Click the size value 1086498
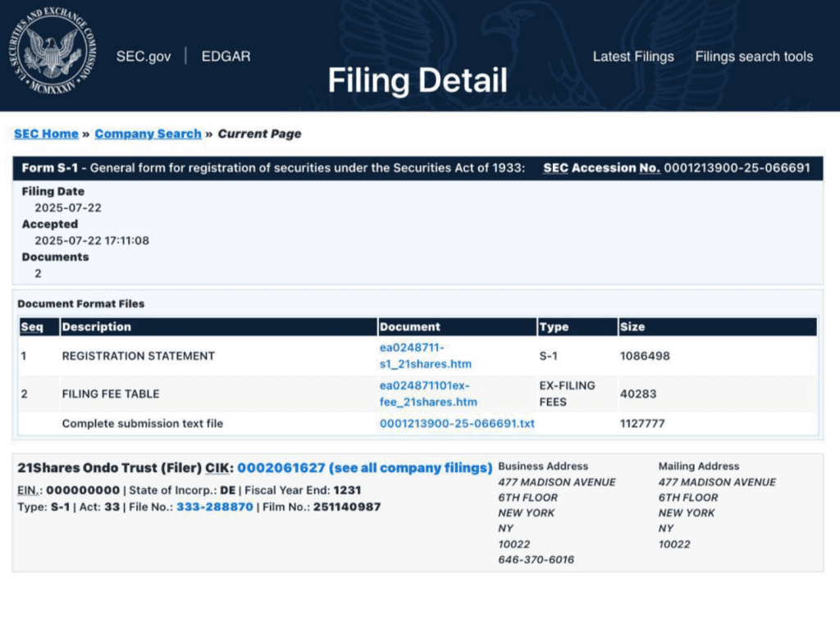The image size is (840, 619). pos(645,356)
